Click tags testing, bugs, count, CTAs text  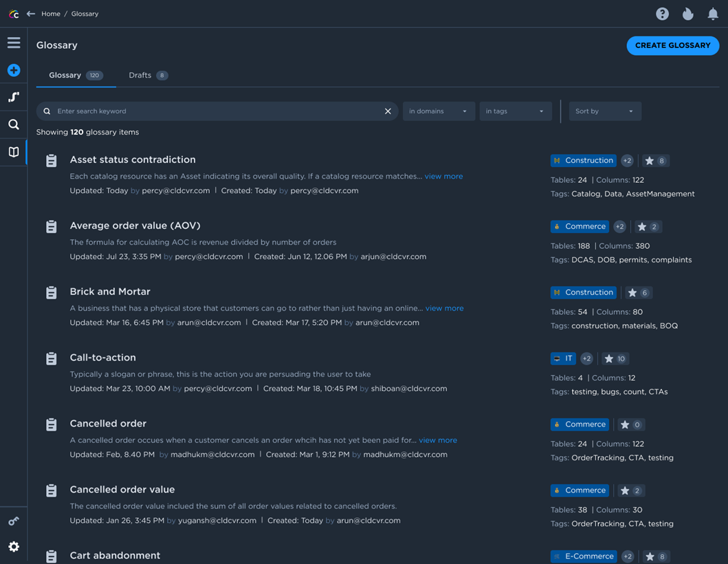(x=619, y=392)
